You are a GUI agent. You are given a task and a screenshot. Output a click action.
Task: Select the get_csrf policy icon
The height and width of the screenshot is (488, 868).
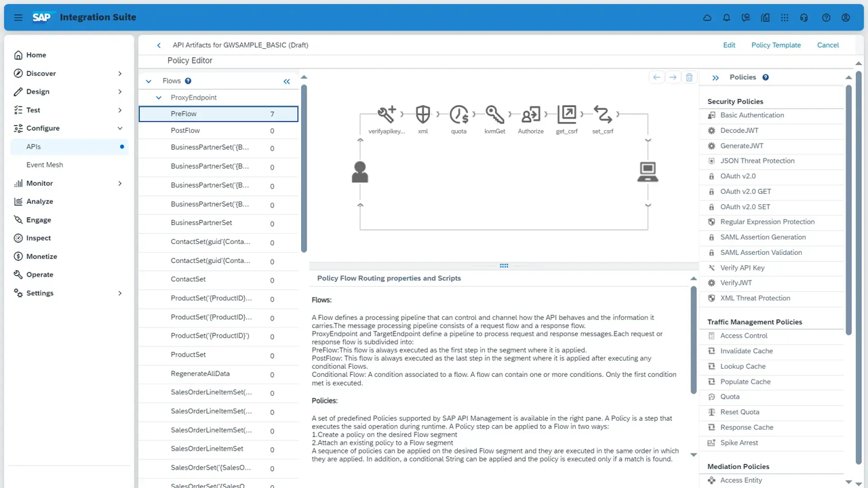566,114
